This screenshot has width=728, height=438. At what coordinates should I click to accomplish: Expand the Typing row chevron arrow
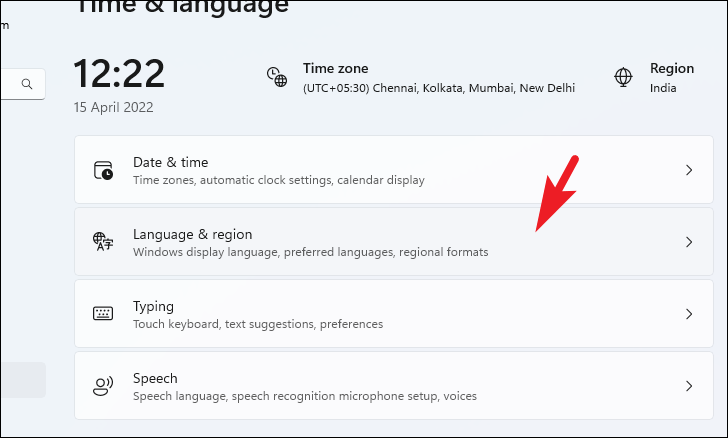[x=688, y=314]
